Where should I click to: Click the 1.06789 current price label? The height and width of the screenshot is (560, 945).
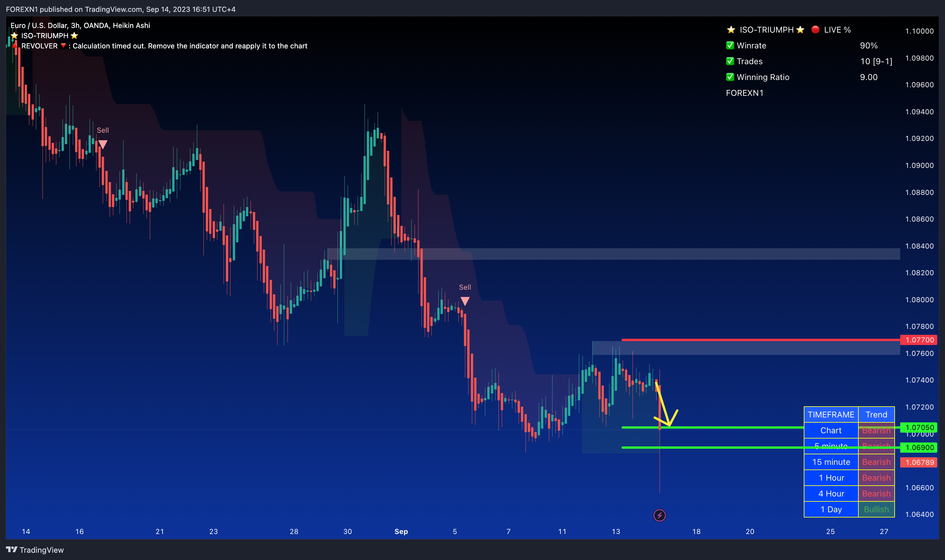click(x=919, y=462)
